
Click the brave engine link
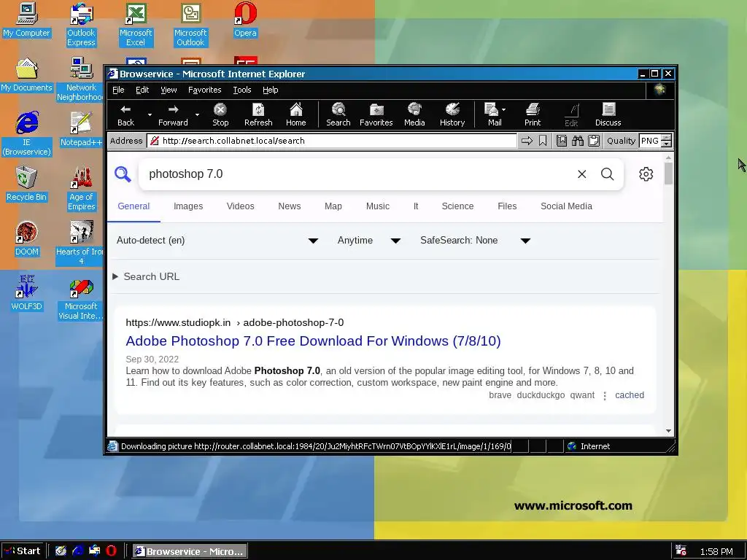(500, 395)
